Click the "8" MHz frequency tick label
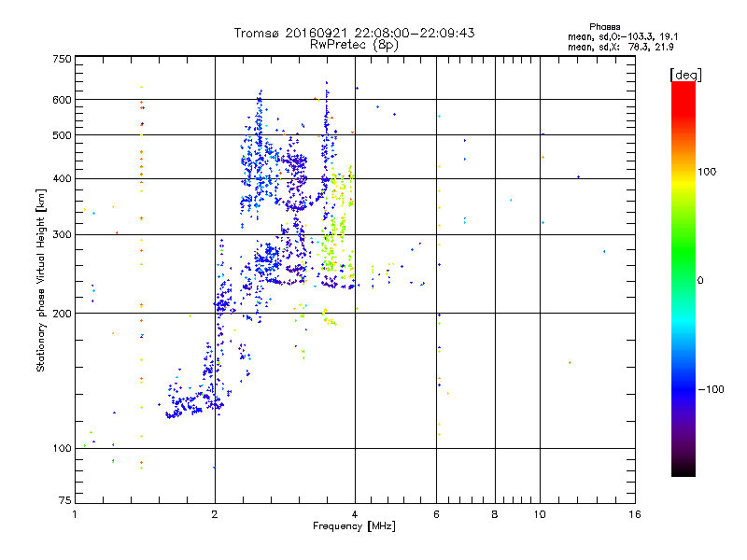Image resolution: width=747 pixels, height=560 pixels. click(495, 514)
